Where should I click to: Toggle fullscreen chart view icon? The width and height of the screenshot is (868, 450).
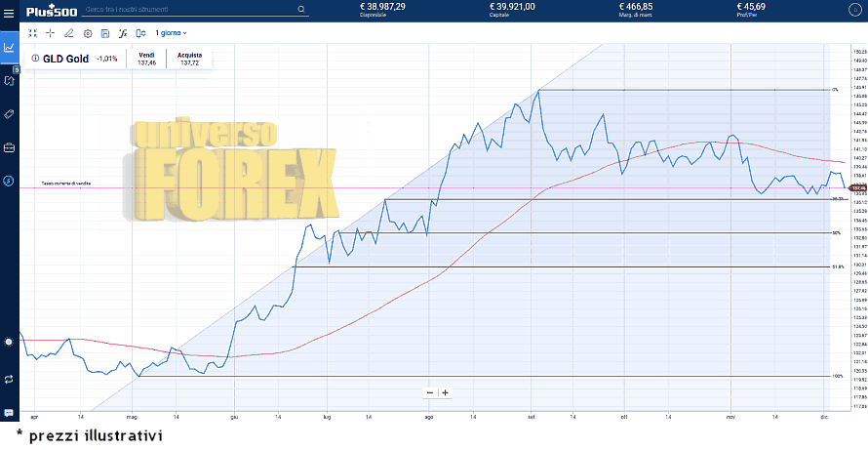[x=33, y=33]
